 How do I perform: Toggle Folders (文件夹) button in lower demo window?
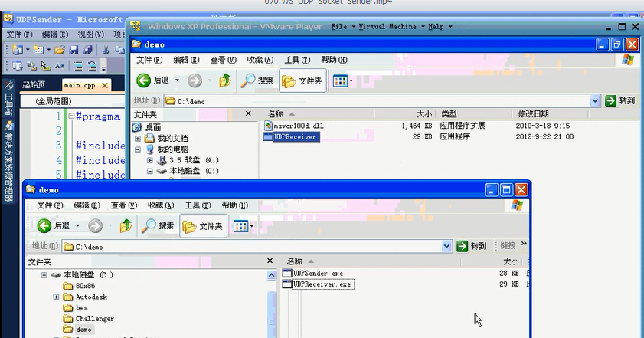203,226
